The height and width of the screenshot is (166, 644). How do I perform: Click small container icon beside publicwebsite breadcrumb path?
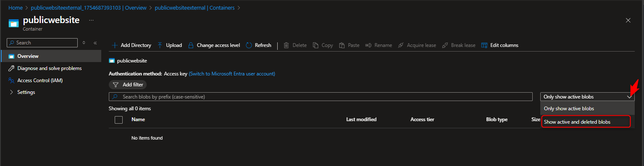[x=112, y=61]
